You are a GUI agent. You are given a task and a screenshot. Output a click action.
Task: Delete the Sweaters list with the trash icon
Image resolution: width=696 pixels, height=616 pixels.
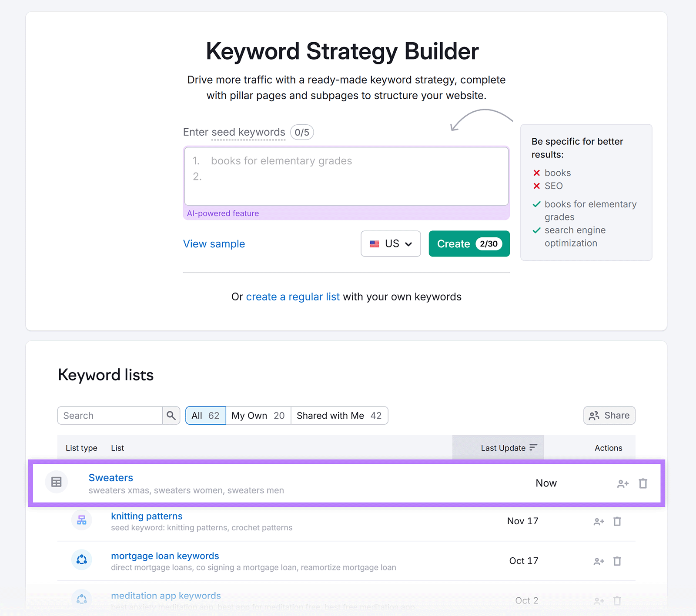click(642, 483)
